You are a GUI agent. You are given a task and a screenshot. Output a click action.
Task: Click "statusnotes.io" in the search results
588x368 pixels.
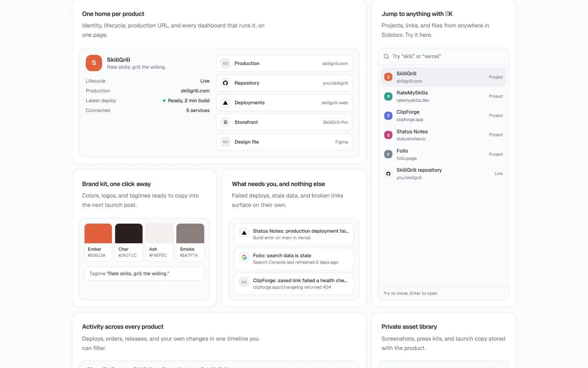(411, 139)
